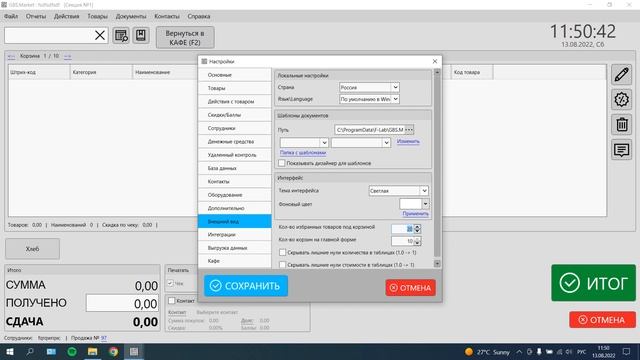
Task: Click the ПОЛУЧЕНО amount input field
Action: [122, 303]
